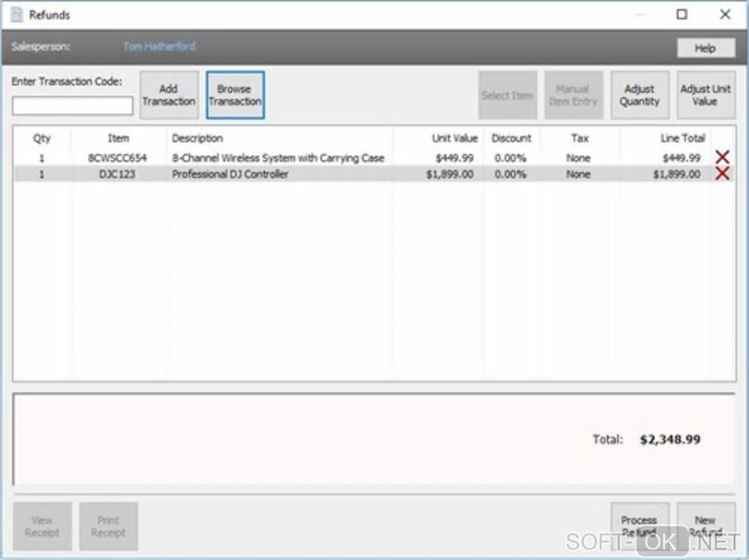Click unit value $449.99
This screenshot has width=749, height=560.
click(x=455, y=158)
